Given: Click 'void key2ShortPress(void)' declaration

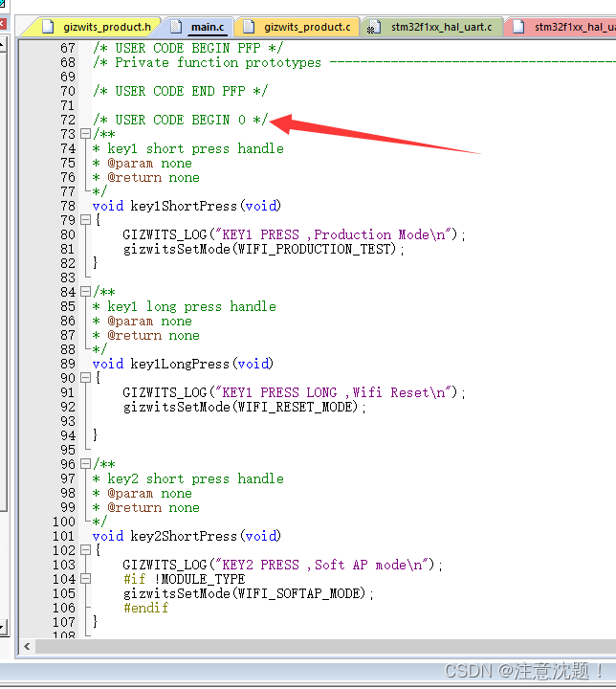Looking at the screenshot, I should click(187, 536).
